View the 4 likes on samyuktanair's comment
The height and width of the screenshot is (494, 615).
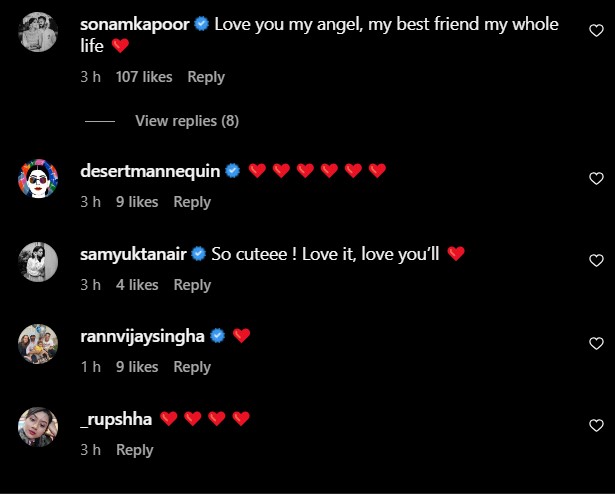tap(137, 285)
